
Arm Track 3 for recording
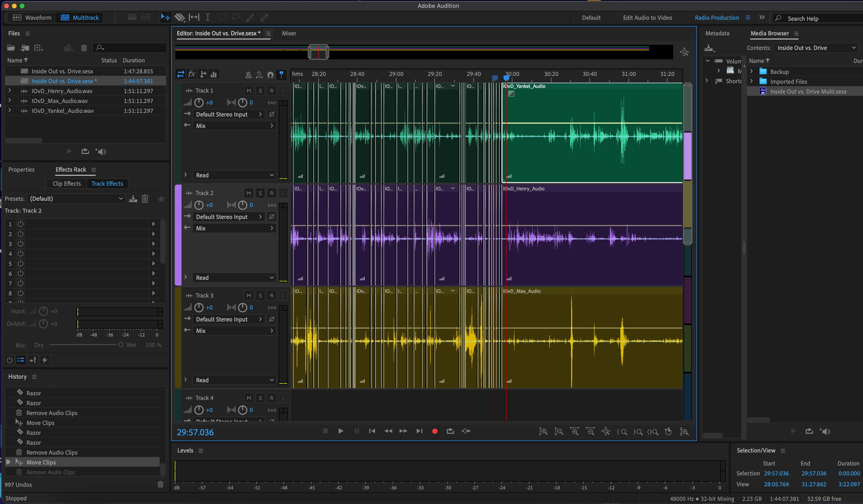272,295
